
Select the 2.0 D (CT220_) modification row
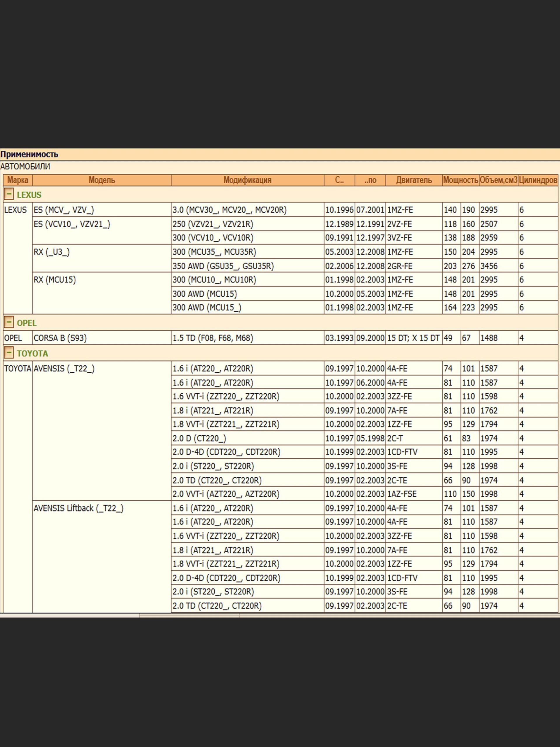(199, 438)
